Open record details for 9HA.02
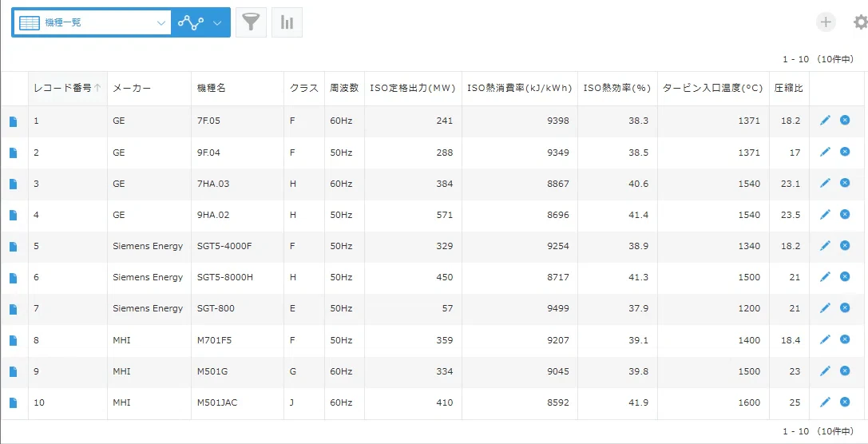 coord(14,215)
